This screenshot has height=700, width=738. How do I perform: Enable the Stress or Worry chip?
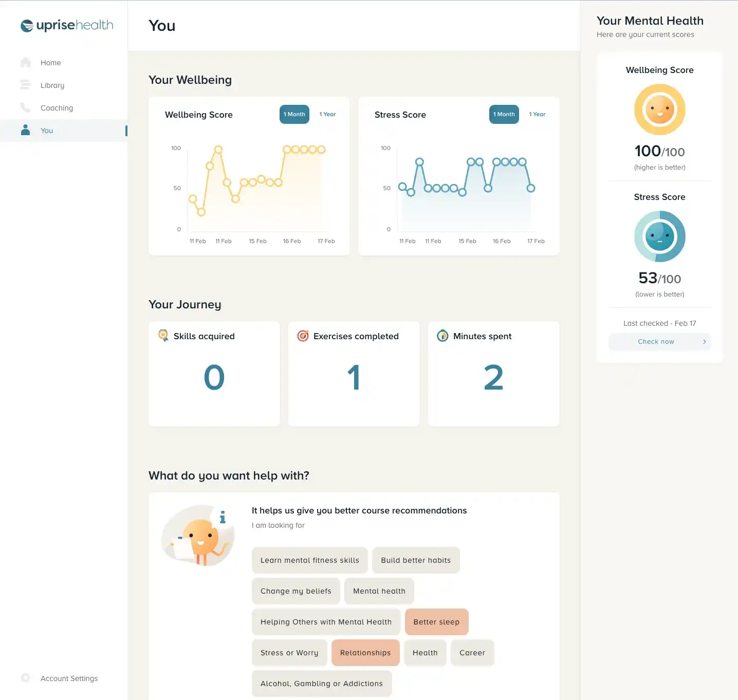[289, 653]
